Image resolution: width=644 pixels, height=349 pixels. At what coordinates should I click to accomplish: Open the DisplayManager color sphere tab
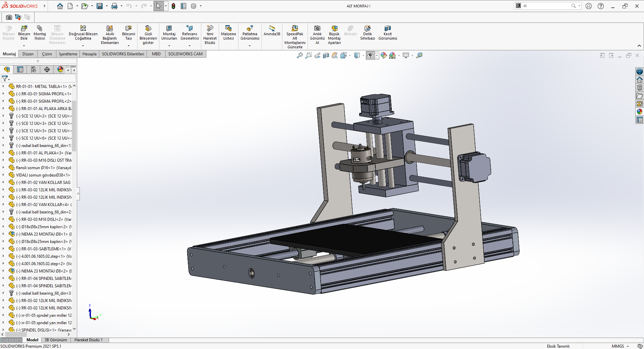tap(60, 69)
